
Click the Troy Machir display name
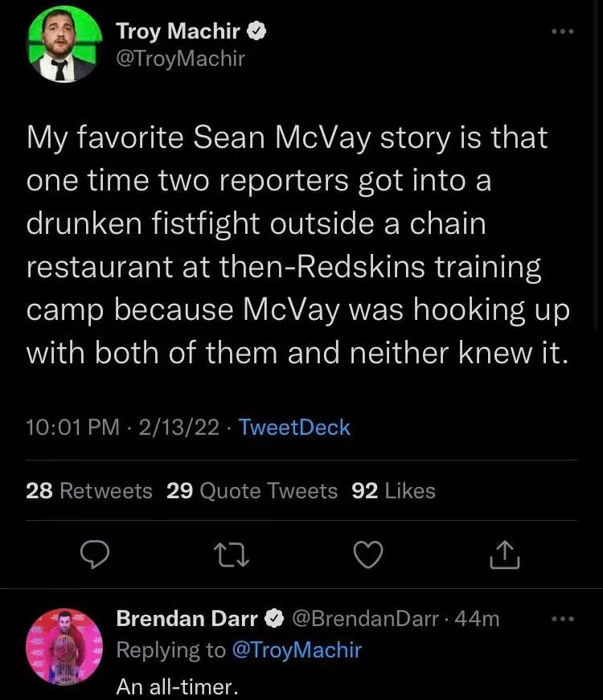pos(178,31)
